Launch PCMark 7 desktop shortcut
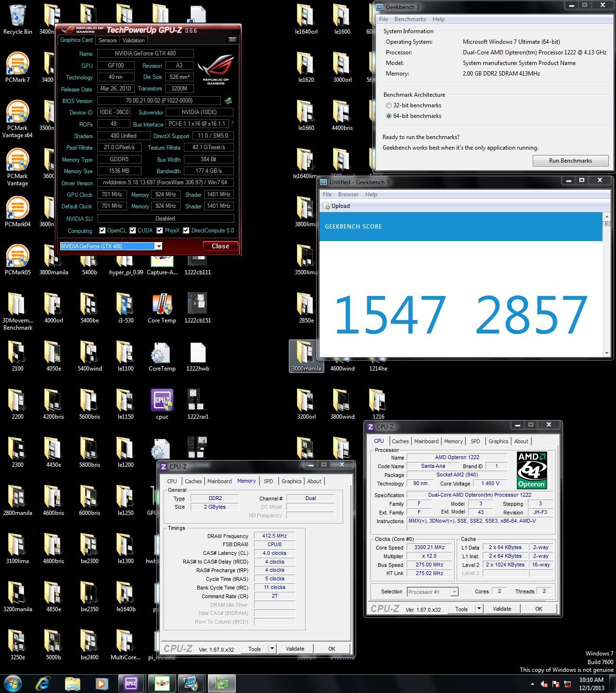The width and height of the screenshot is (616, 693). pos(17,67)
